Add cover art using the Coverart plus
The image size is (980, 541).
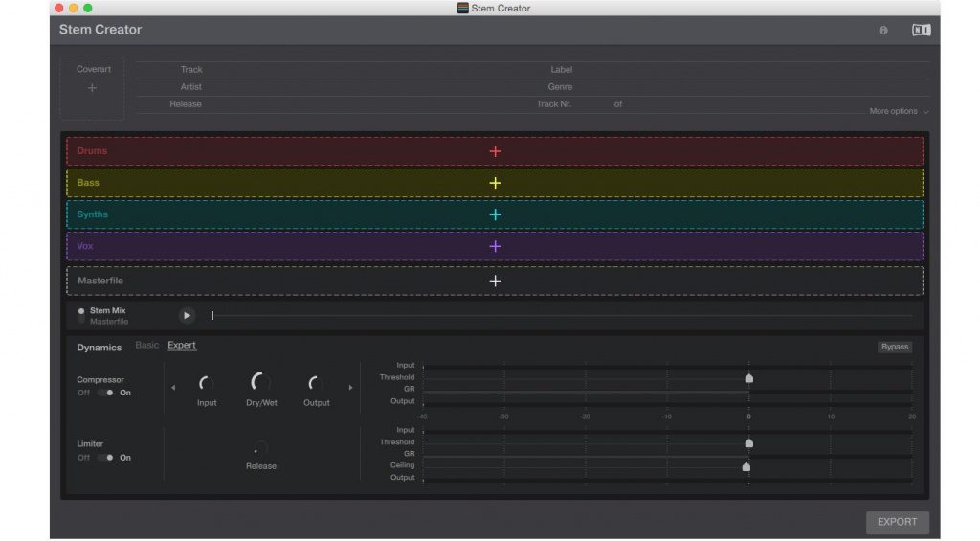click(x=92, y=88)
